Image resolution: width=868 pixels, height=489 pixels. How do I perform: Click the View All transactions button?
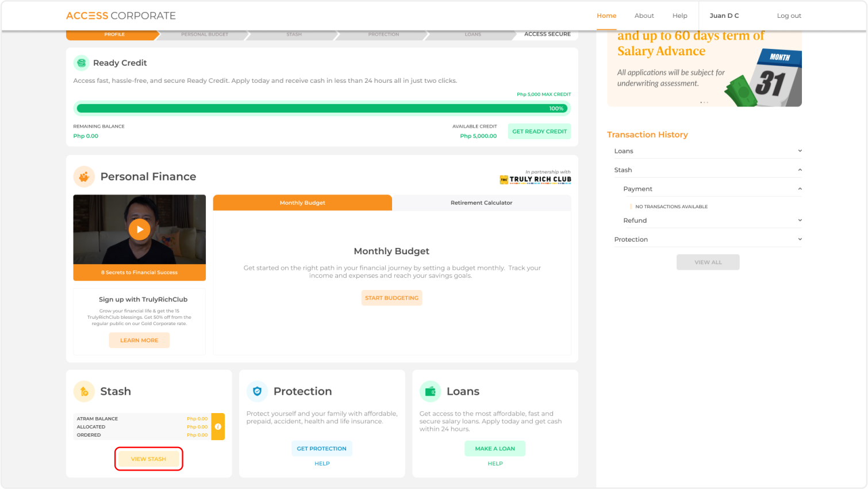click(708, 262)
